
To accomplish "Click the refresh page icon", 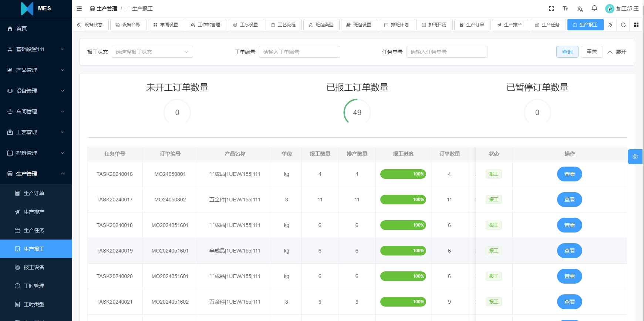I will click(623, 25).
